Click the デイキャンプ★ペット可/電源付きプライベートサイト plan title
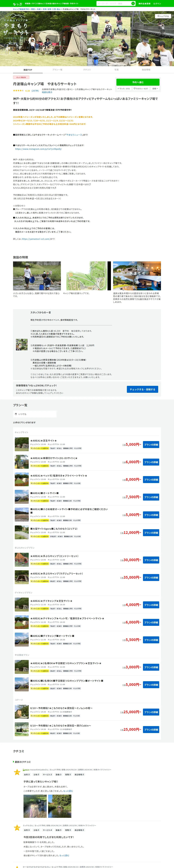 coord(67,619)
